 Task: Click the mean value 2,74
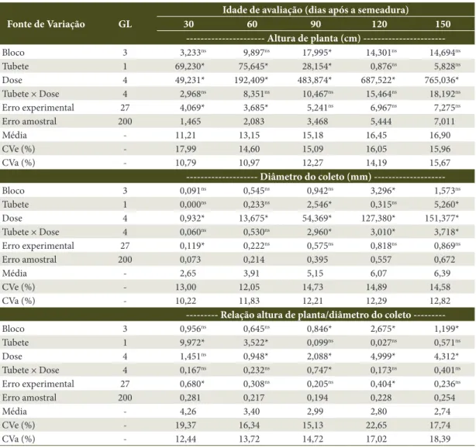[442, 412]
